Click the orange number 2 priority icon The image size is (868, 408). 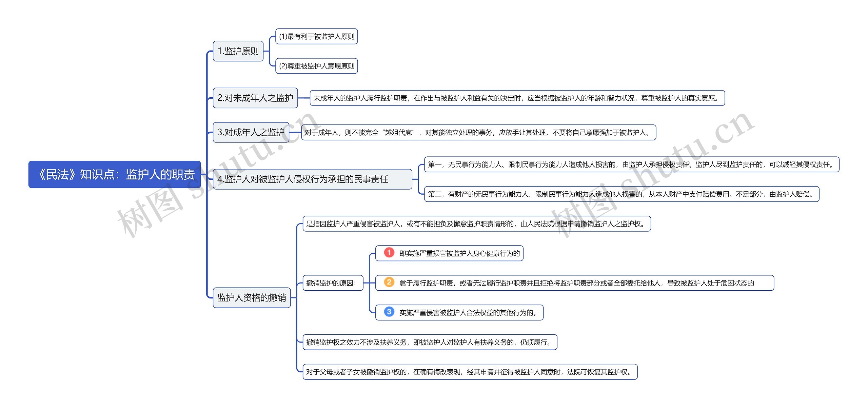[x=389, y=282]
